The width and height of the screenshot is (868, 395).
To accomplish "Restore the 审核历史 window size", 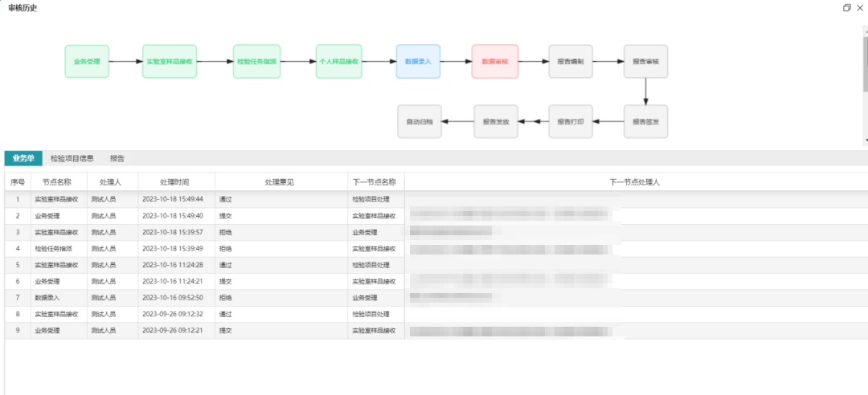I will 846,7.
